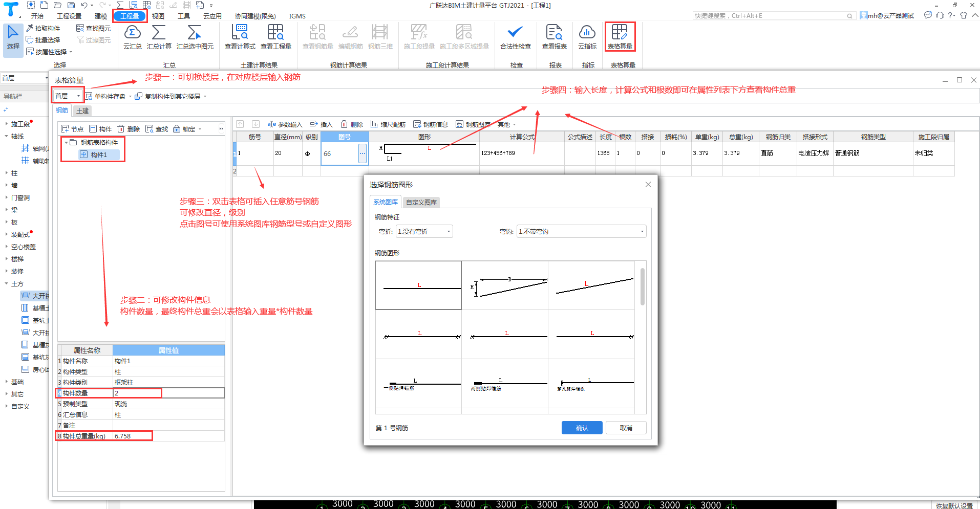This screenshot has width=980, height=509.
Task: Open 云汇总 cloud summary tool
Action: click(132, 37)
